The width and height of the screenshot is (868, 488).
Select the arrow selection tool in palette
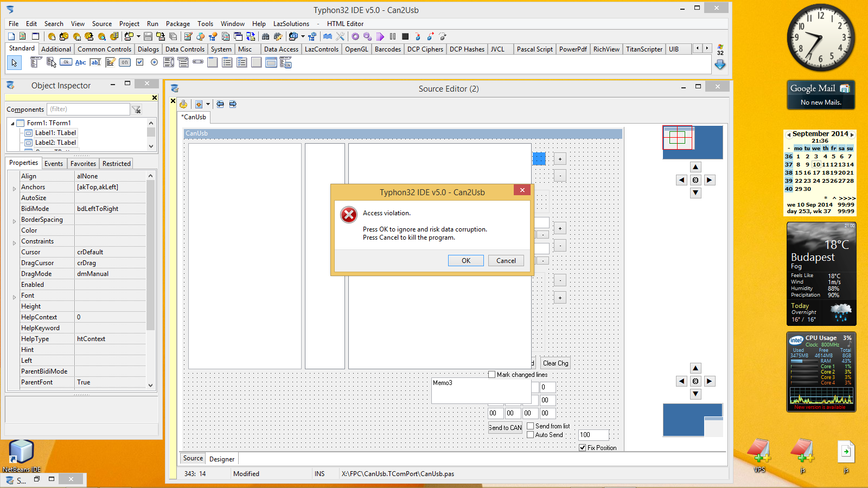point(14,62)
